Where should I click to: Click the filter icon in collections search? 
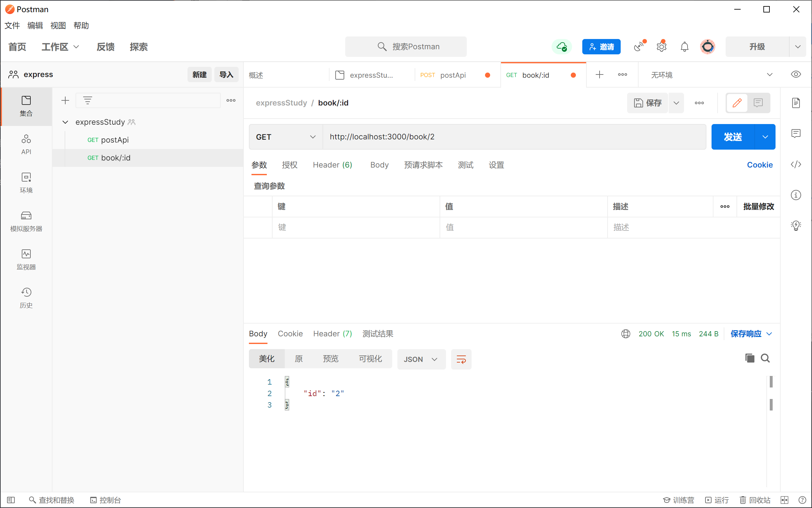point(87,100)
